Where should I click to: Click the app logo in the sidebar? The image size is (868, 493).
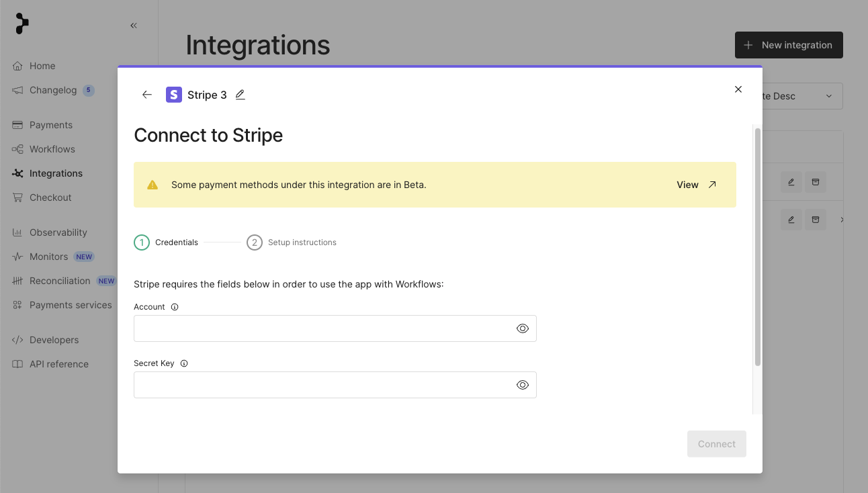(21, 24)
